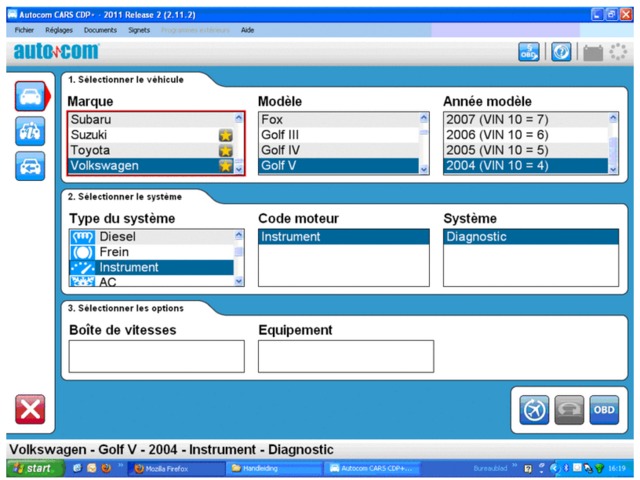This screenshot has width=640, height=480.
Task: Open the Aide menu
Action: [247, 30]
